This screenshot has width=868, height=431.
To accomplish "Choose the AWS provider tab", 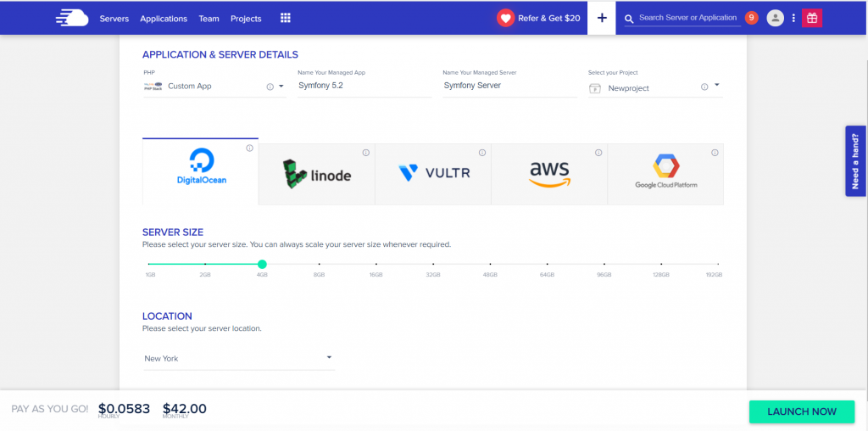I will coord(549,174).
